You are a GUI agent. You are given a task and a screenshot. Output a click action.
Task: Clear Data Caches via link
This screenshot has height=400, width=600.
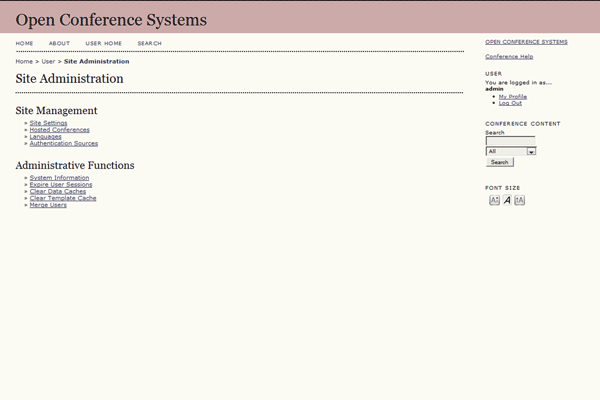pos(57,192)
